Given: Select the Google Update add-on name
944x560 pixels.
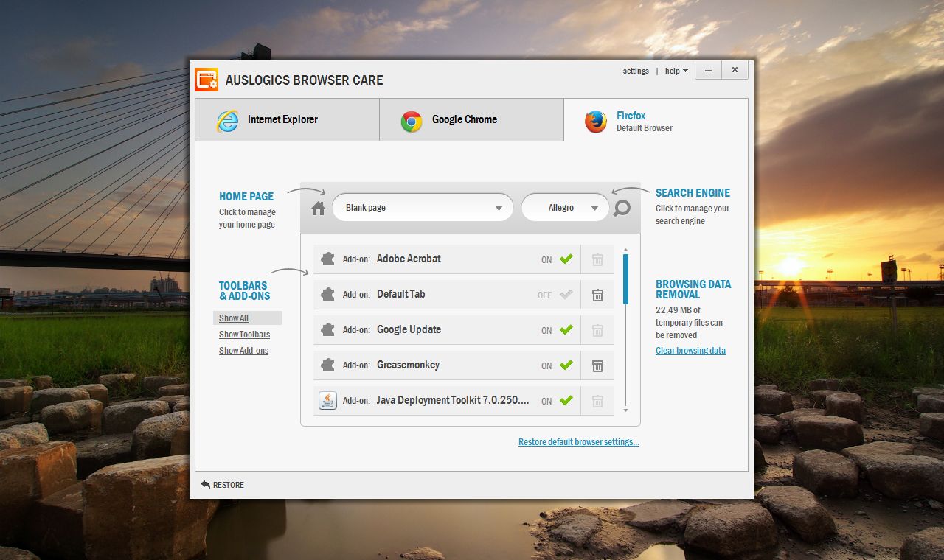Looking at the screenshot, I should (409, 329).
